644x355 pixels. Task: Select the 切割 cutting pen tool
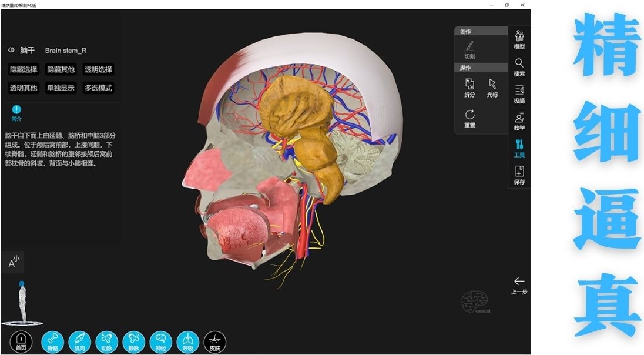click(x=470, y=50)
